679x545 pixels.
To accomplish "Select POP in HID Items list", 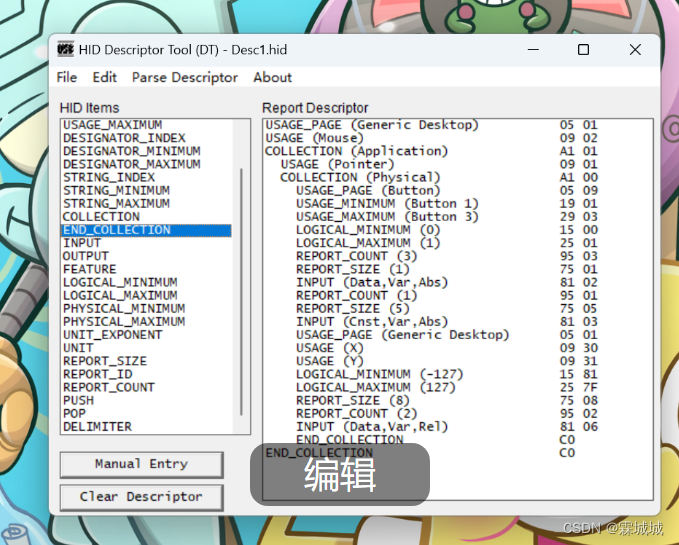I will (146, 414).
